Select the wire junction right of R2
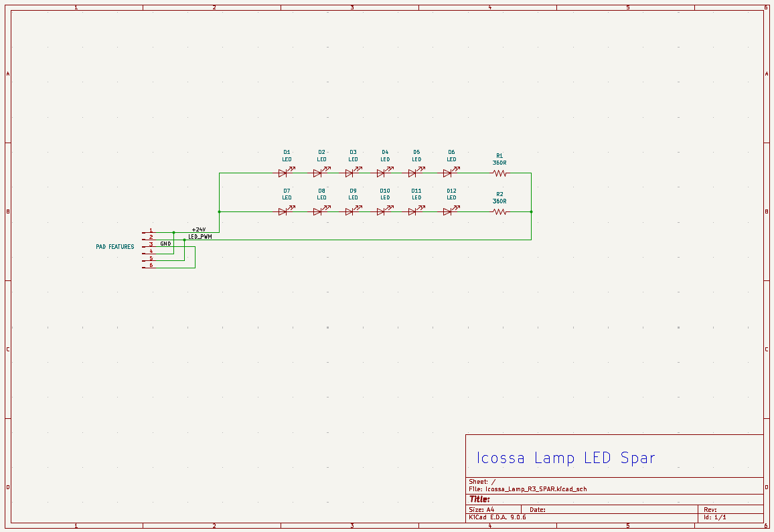774x532 pixels. (531, 211)
